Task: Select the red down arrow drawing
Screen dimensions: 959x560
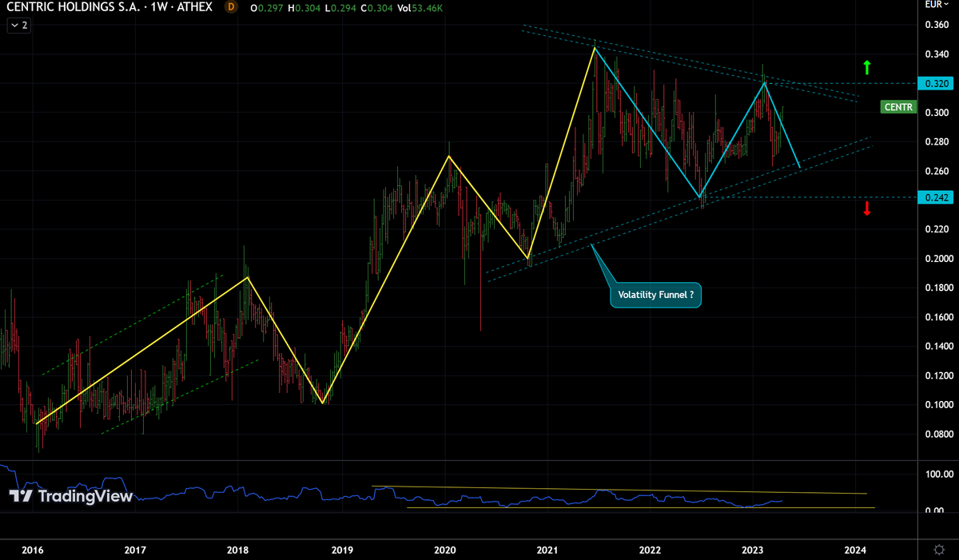Action: pyautogui.click(x=867, y=209)
